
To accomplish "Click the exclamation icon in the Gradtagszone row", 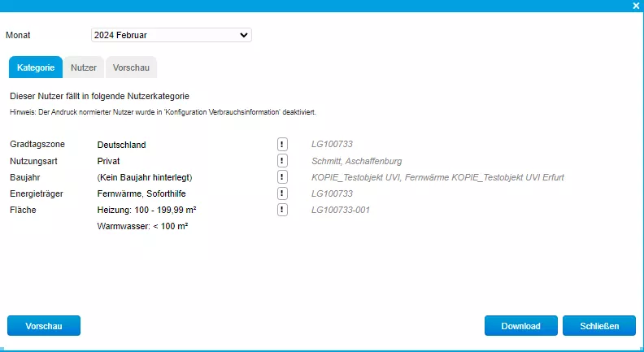I will tap(282, 145).
